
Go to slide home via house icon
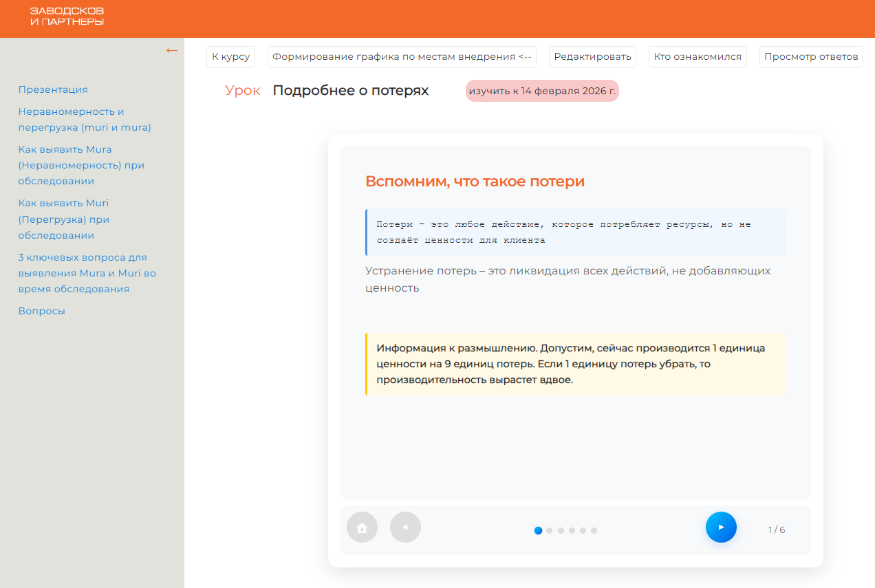coord(363,527)
